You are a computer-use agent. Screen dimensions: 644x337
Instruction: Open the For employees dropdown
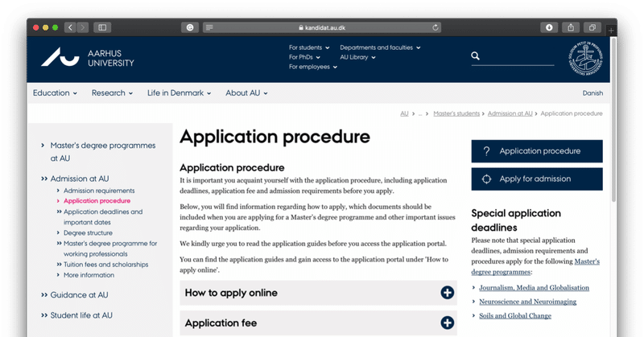[313, 67]
